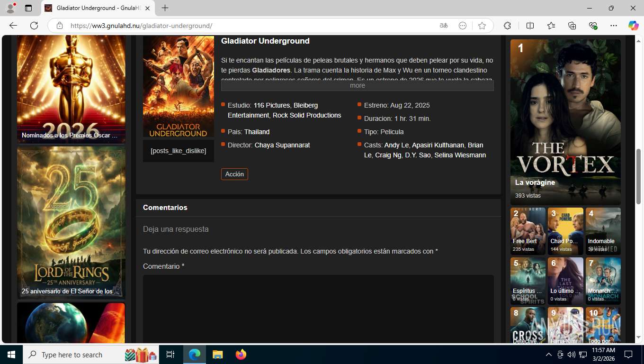
Task: Open the 116 Pictures studio link
Action: [x=271, y=105]
